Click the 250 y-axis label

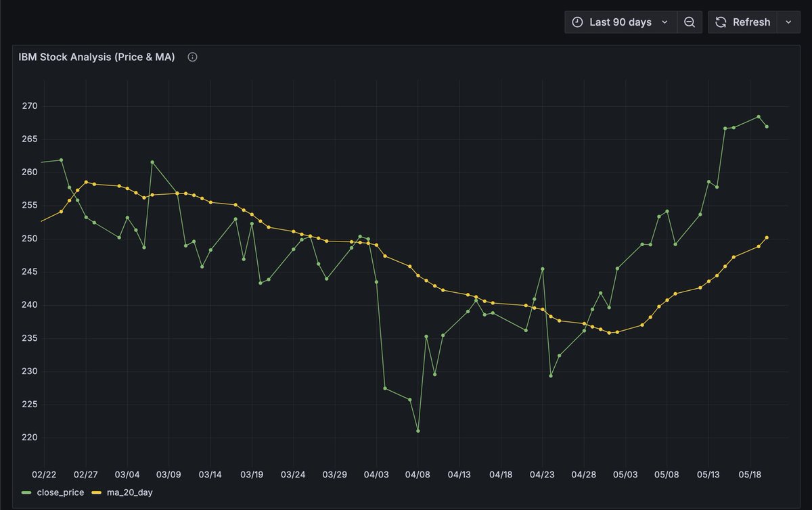click(x=30, y=239)
